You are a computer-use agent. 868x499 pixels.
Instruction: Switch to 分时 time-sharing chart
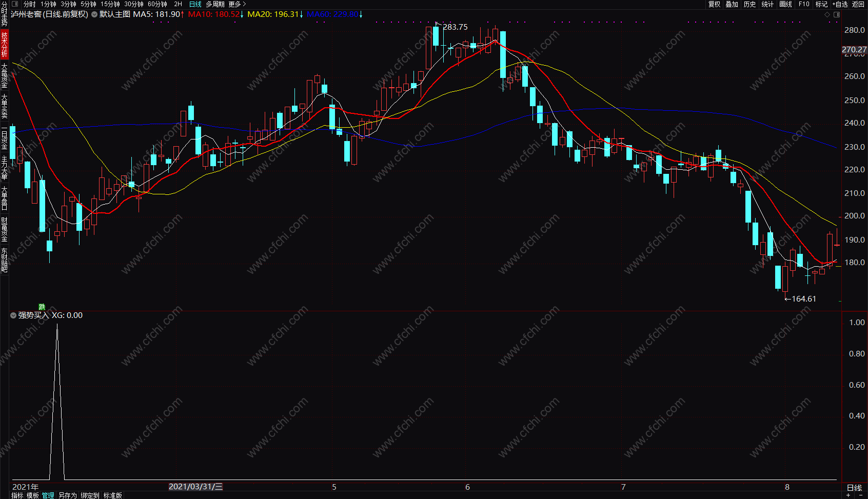[30, 4]
